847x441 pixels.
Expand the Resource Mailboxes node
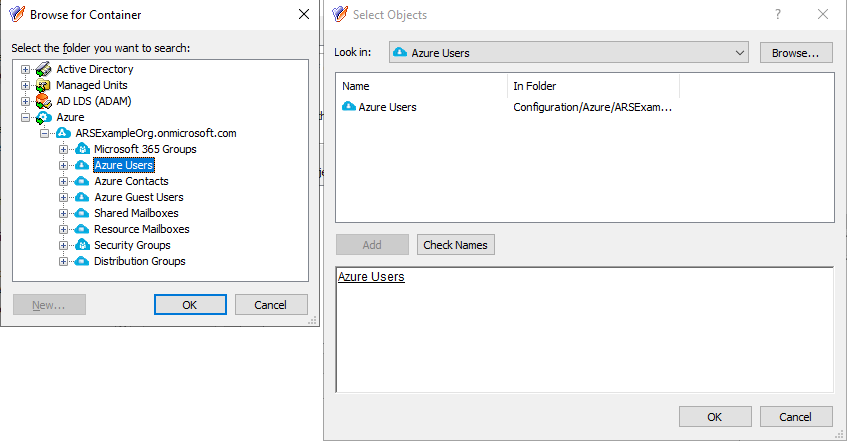[x=63, y=229]
